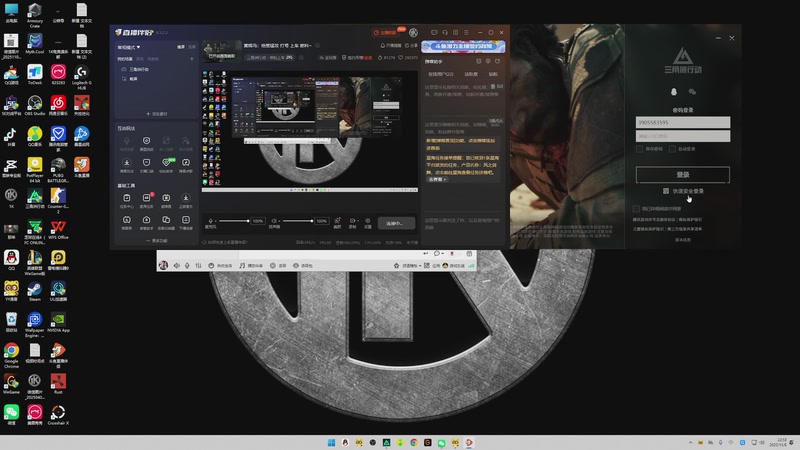Show hidden icons chevron in system tray

(x=690, y=442)
